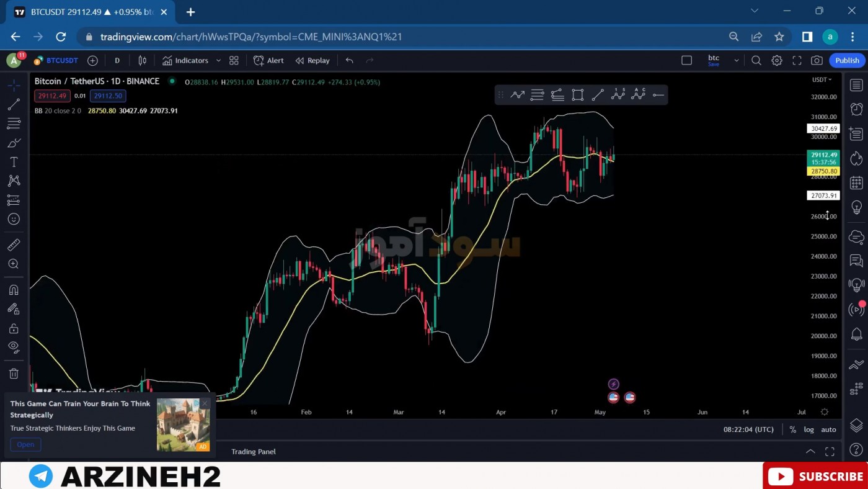
Task: Start bar Replay mode
Action: coord(312,60)
